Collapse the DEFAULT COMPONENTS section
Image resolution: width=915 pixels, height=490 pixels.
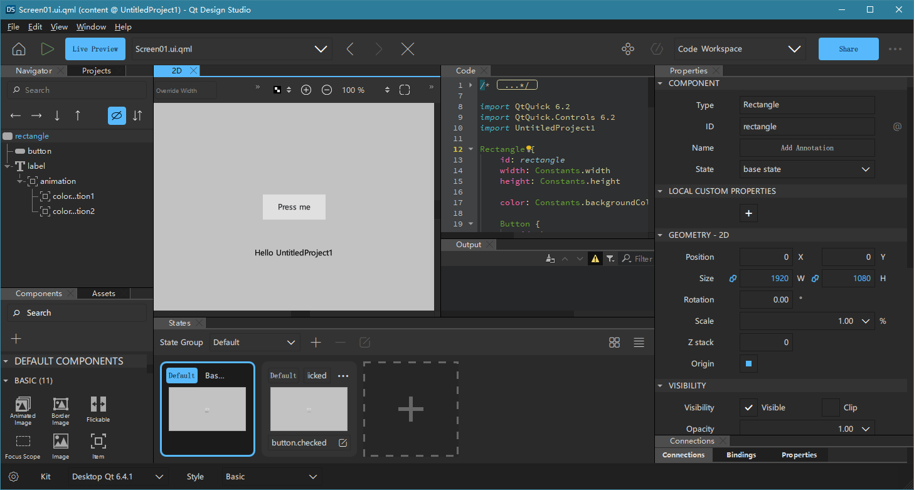(x=6, y=361)
